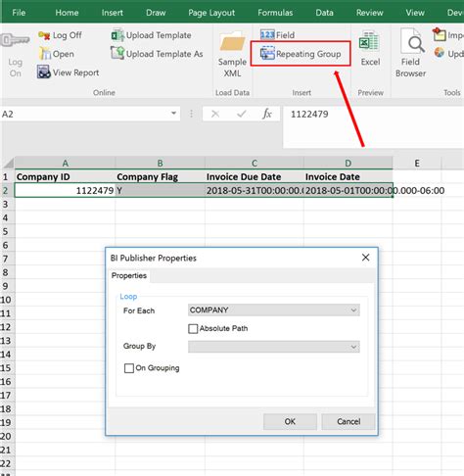464x476 pixels.
Task: Click the Repeating Group icon
Action: pos(267,54)
